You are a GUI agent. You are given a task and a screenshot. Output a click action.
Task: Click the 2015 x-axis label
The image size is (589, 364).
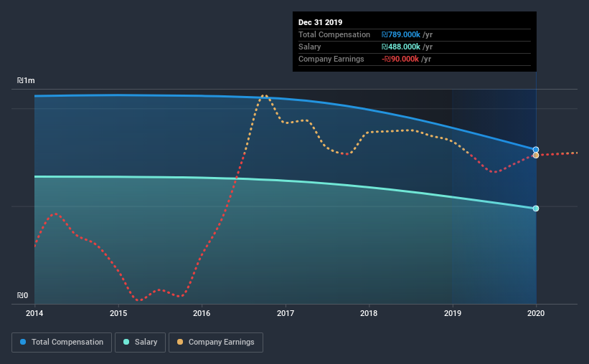118,313
